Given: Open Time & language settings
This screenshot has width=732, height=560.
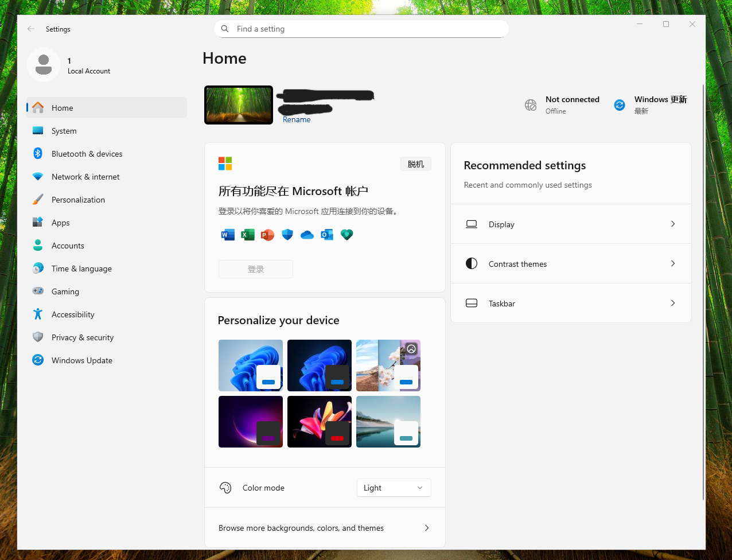Looking at the screenshot, I should coord(107,269).
